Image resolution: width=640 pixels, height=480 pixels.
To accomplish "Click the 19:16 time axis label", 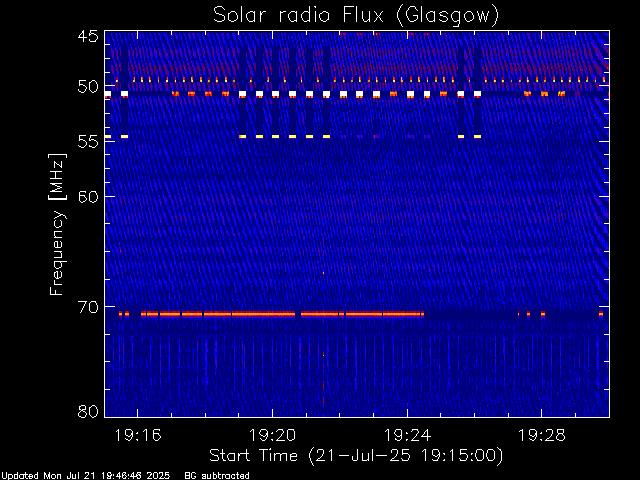I will pyautogui.click(x=138, y=435).
